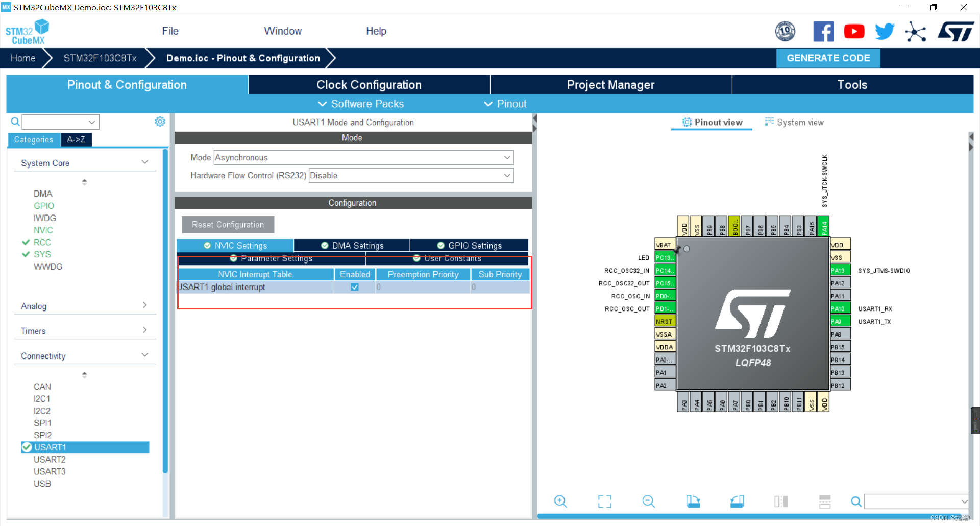Open the ST YouTube channel icon
The image size is (980, 526).
pos(854,32)
